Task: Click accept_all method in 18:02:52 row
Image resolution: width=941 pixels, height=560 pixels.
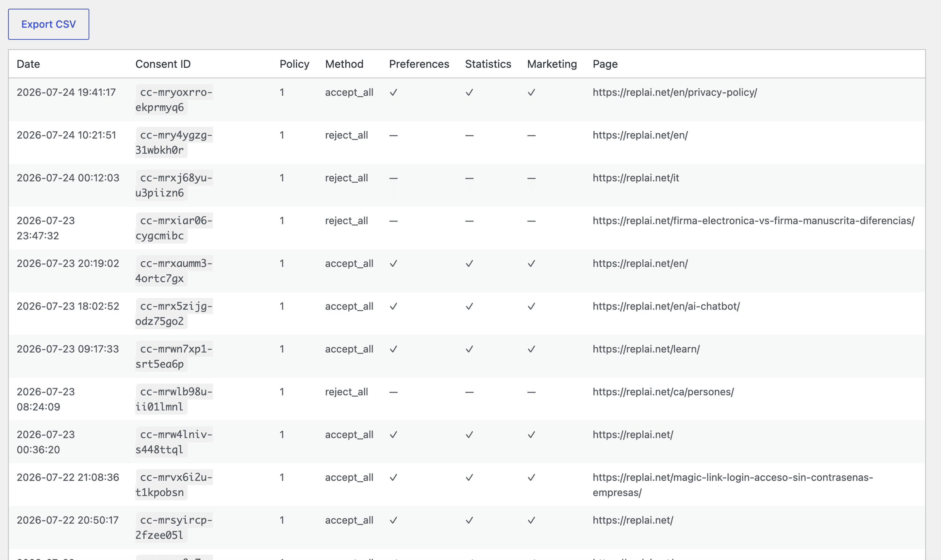Action: click(349, 306)
